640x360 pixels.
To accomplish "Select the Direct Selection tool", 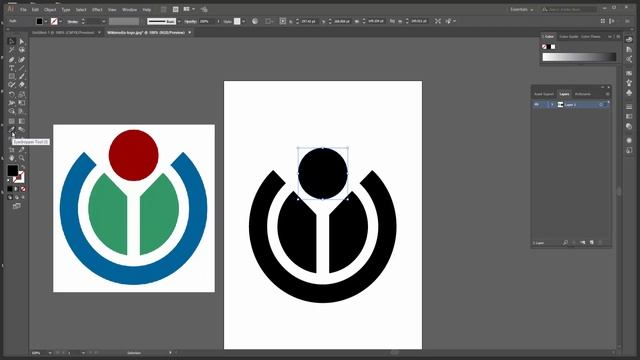I will click(22, 41).
